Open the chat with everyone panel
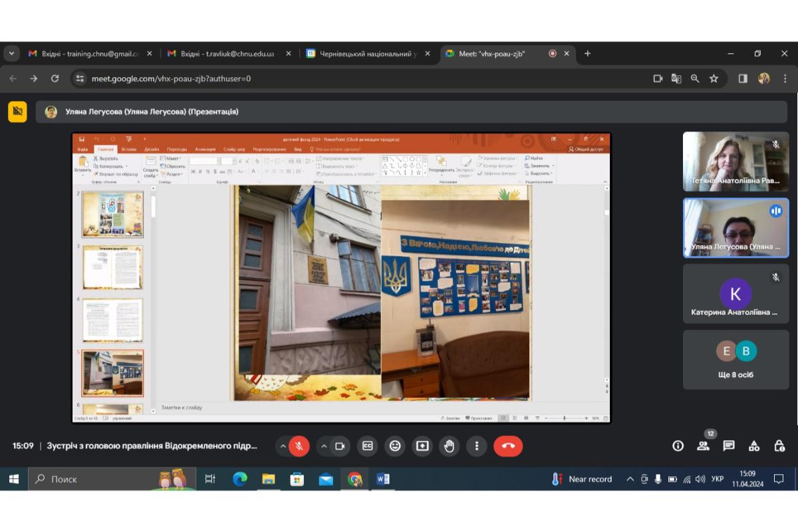Viewport: 798px width, 532px height. pyautogui.click(x=729, y=446)
